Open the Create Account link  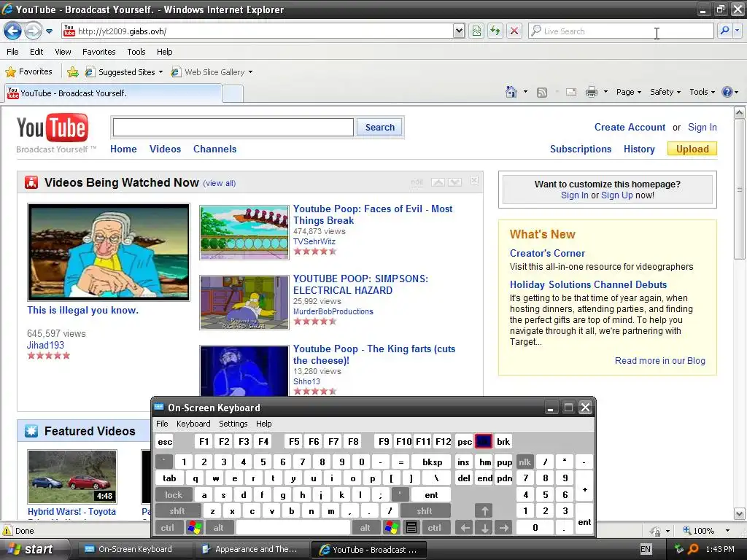630,127
